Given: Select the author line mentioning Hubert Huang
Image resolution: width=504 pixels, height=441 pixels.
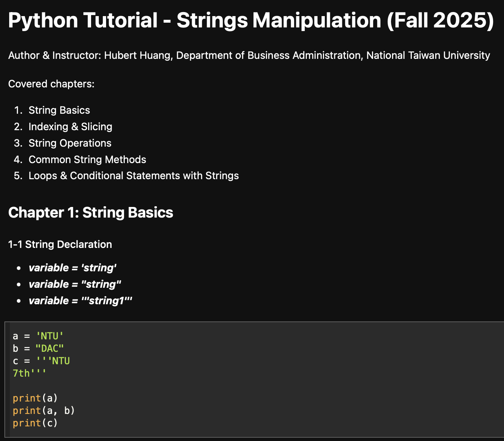Looking at the screenshot, I should [x=249, y=56].
